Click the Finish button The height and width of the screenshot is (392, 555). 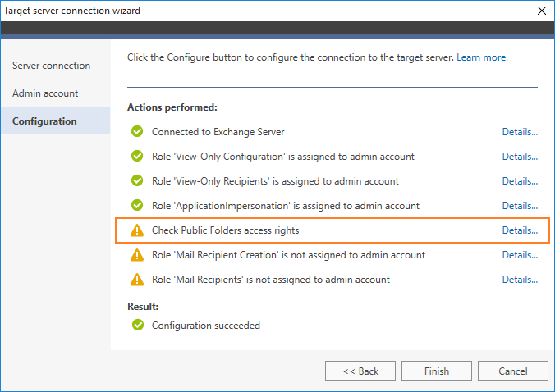437,371
